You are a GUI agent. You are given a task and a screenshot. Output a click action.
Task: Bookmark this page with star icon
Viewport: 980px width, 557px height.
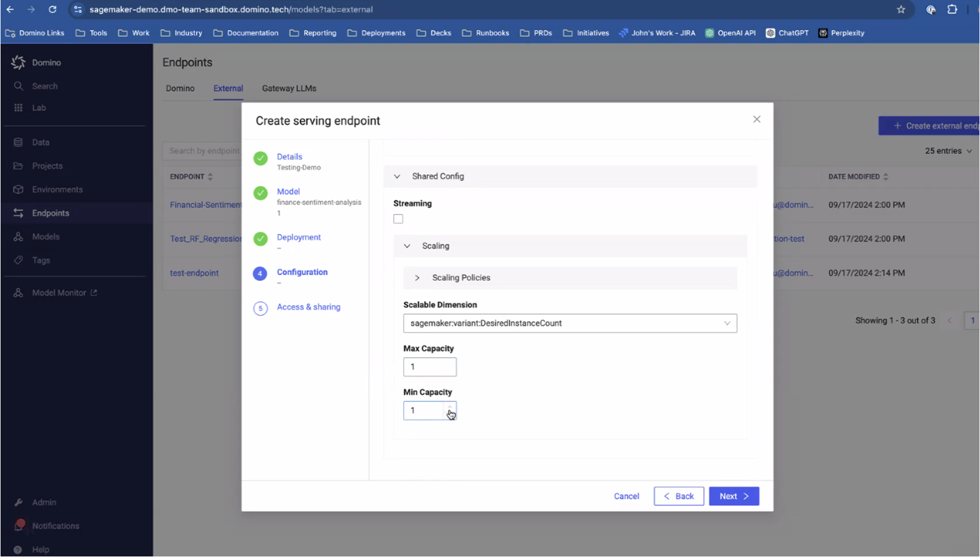[x=901, y=10]
